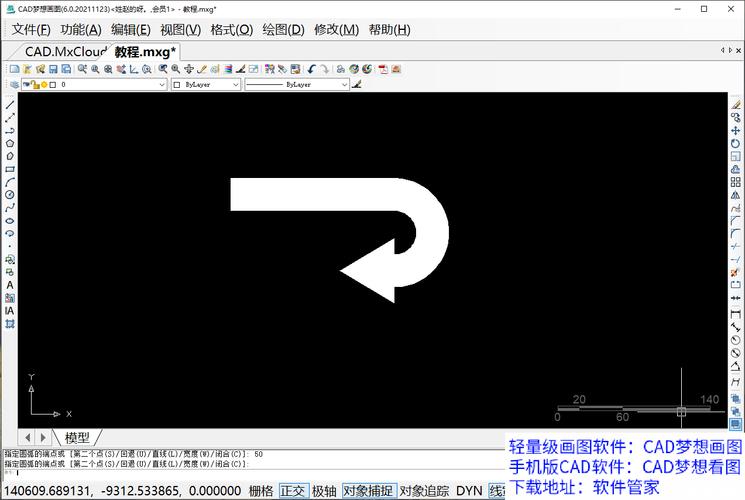The image size is (745, 500).
Task: Choose the Circle drawing tool
Action: coord(10,195)
